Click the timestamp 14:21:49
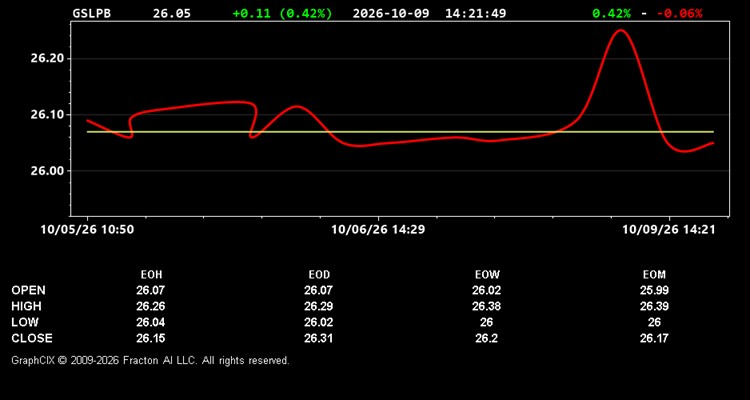750x400 pixels. [x=475, y=13]
